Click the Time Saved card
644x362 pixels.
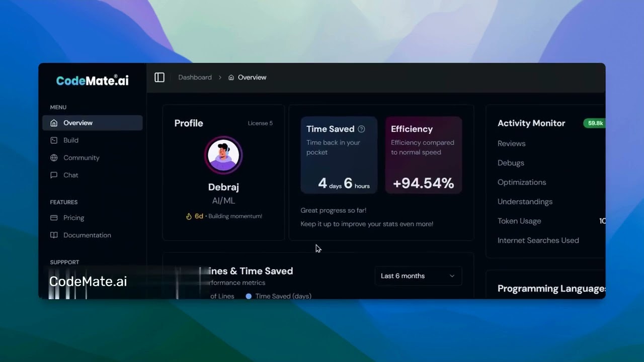(339, 155)
